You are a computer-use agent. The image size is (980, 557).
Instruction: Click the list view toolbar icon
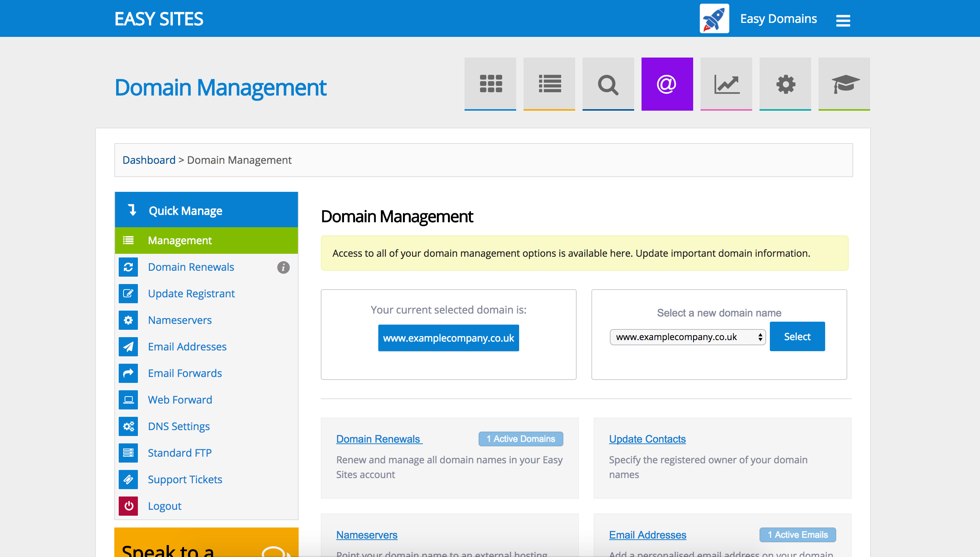[549, 84]
